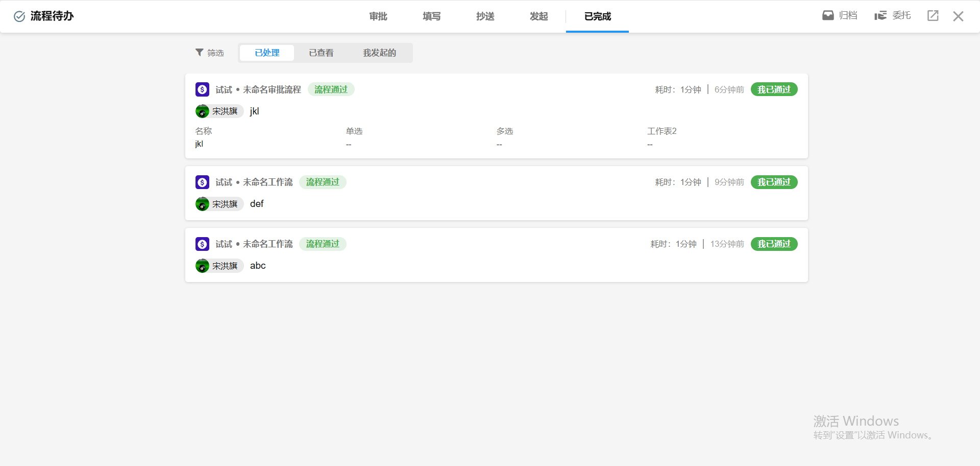980x466 pixels.
Task: Click the 委托 delegate icon
Action: tap(880, 16)
